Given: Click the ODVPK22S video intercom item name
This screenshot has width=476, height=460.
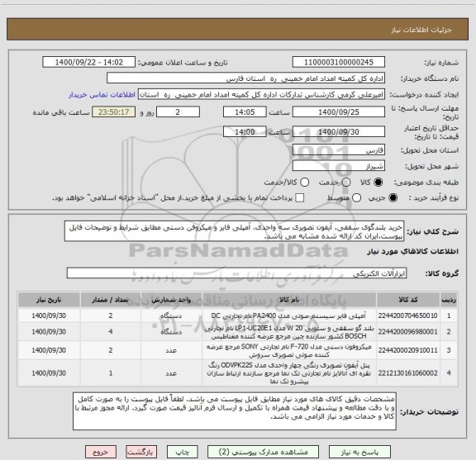Looking at the screenshot, I should (289, 373).
